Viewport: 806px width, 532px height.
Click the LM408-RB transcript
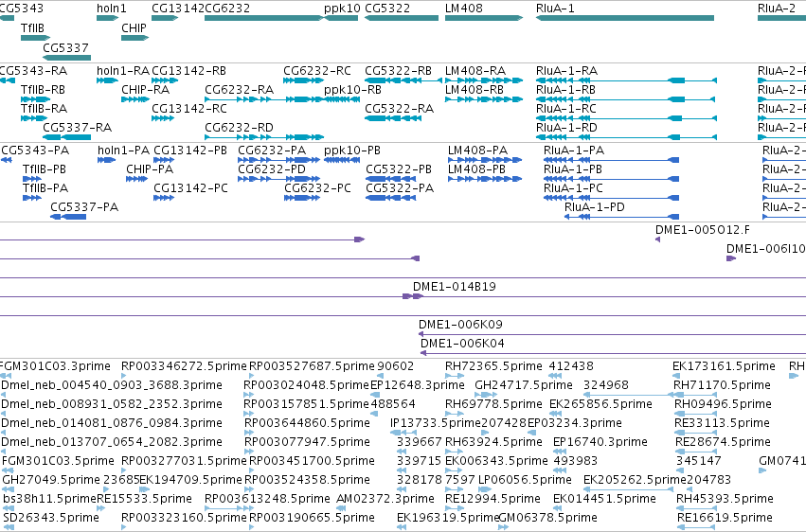[x=484, y=99]
